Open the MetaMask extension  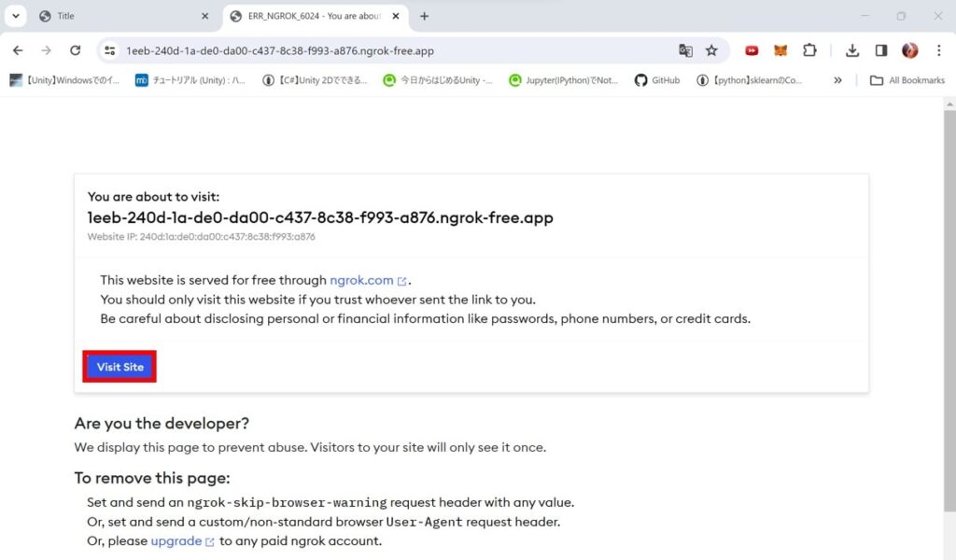[780, 50]
